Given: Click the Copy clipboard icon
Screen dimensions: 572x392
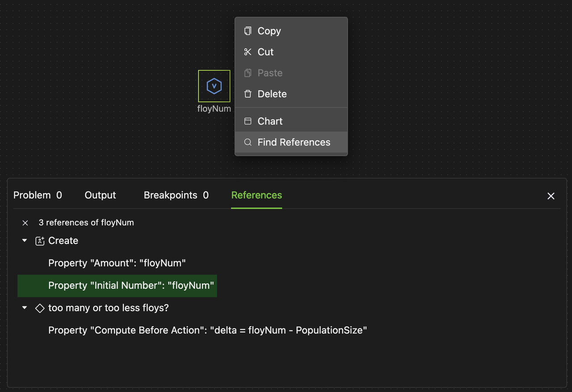Looking at the screenshot, I should [248, 31].
